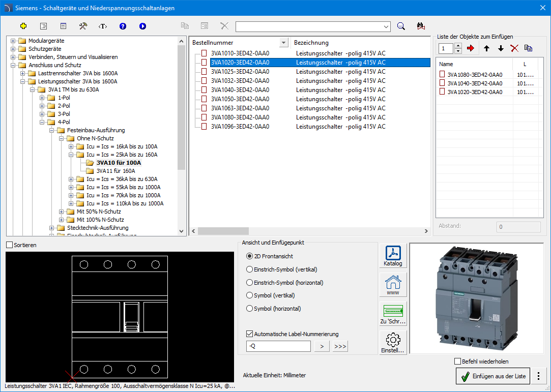Image resolution: width=551 pixels, height=392 pixels.
Task: Open Einstell... settings gear button
Action: 393,343
